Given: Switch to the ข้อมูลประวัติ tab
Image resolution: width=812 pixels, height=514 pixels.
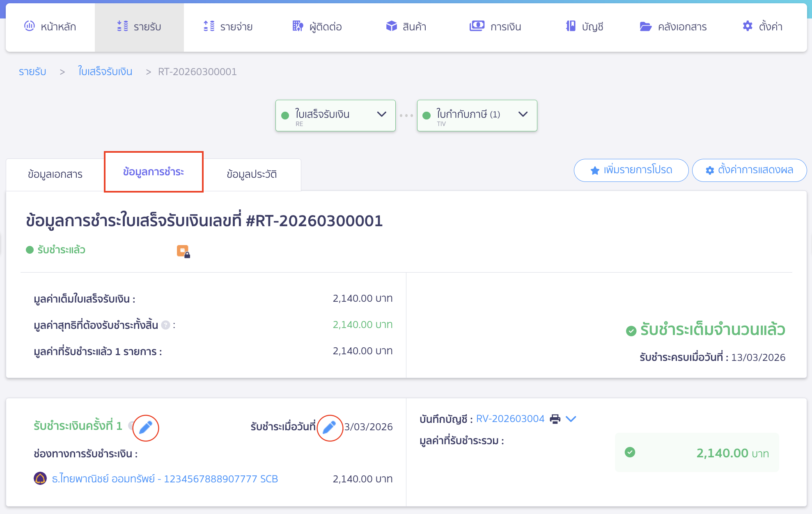Looking at the screenshot, I should pyautogui.click(x=252, y=174).
